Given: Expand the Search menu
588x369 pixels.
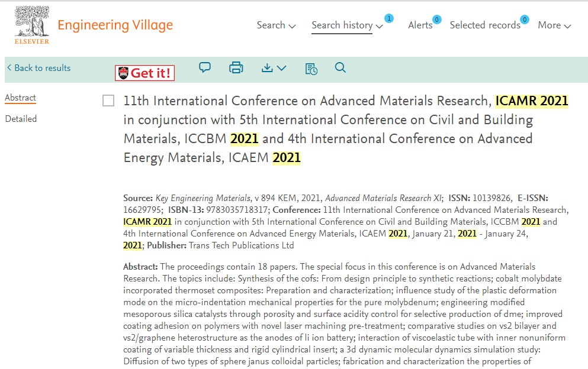Looking at the screenshot, I should pyautogui.click(x=276, y=25).
